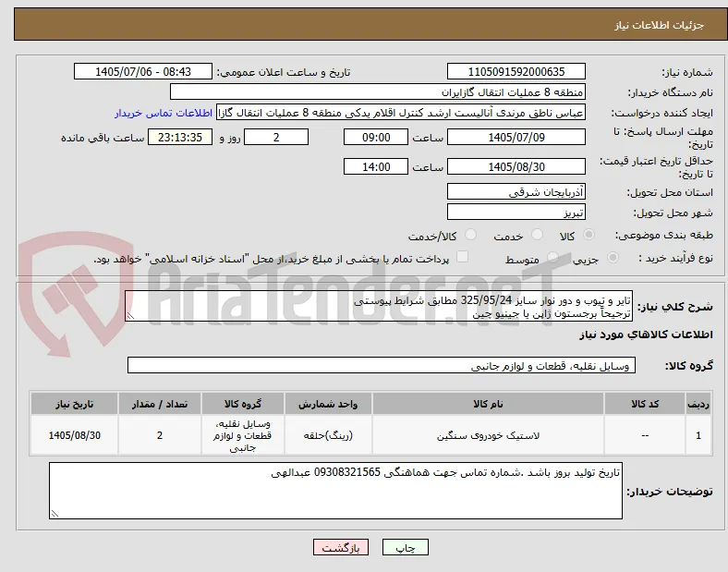This screenshot has width=728, height=572.
Task: Click the buyer notes textarea resize handle
Action: pos(55,514)
